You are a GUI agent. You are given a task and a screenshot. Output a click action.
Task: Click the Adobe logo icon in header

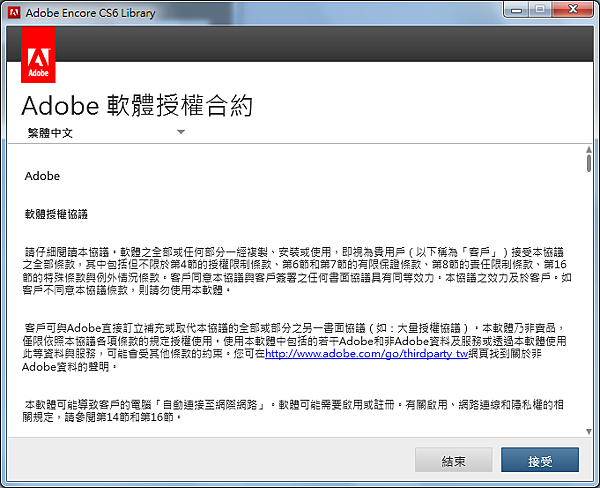[x=38, y=55]
